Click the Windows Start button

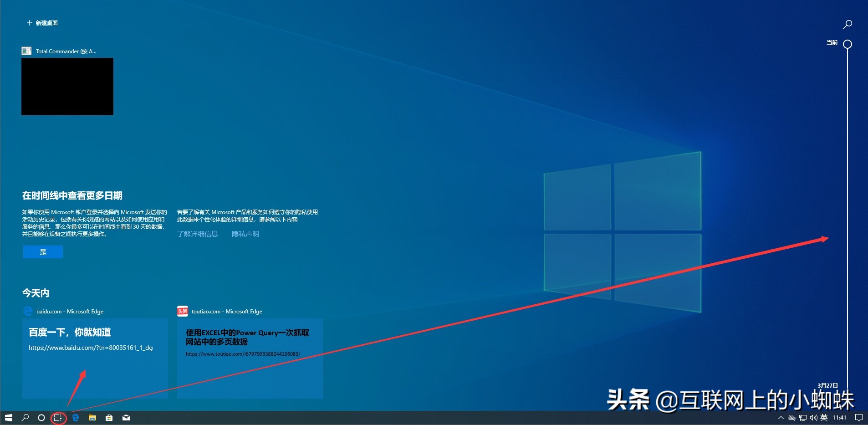[9, 418]
